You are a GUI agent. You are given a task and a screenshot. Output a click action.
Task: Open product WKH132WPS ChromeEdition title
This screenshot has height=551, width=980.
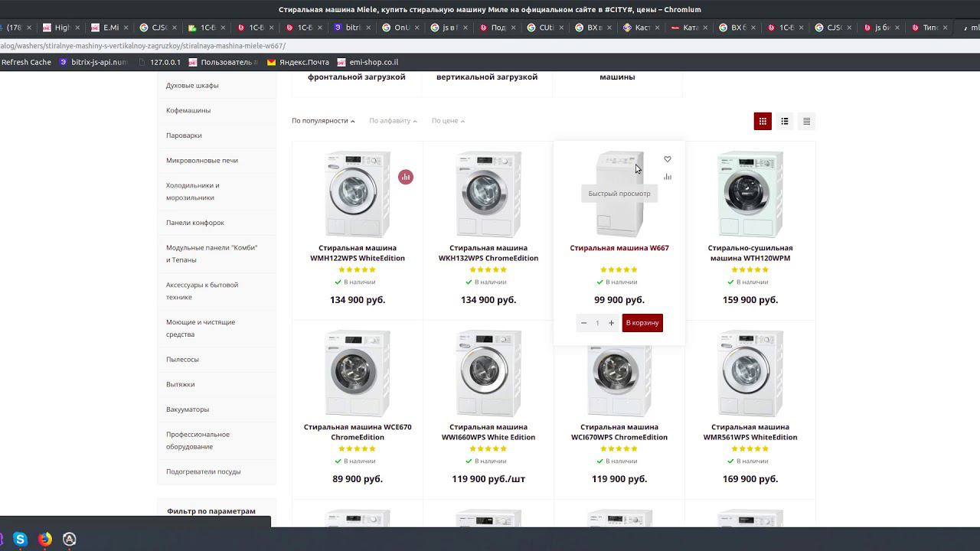coord(488,253)
